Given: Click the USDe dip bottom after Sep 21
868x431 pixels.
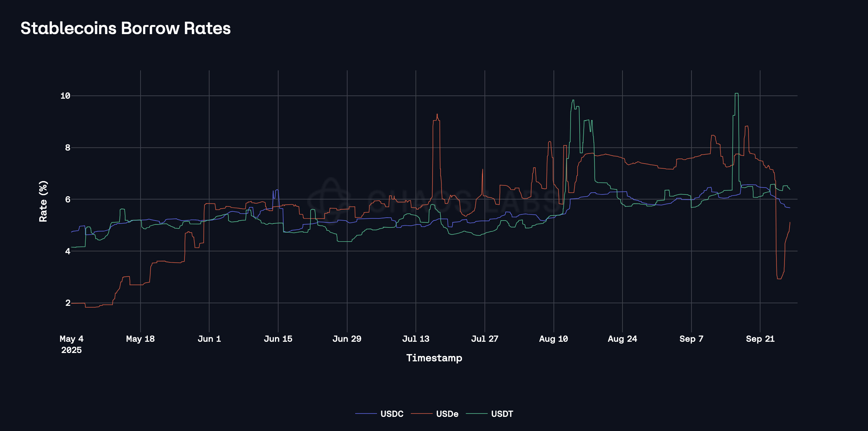Looking at the screenshot, I should pyautogui.click(x=779, y=278).
